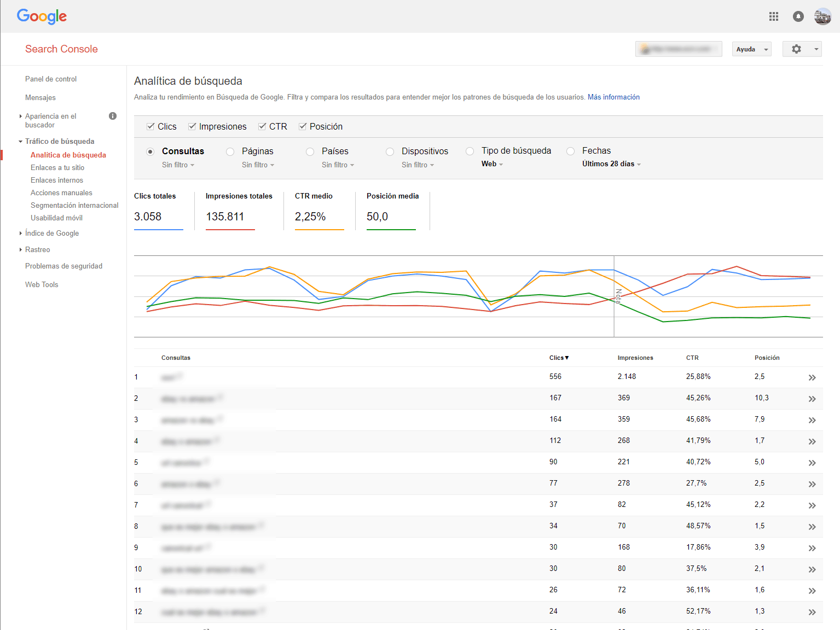Open details arrow for query row 1
This screenshot has height=630, width=840.
pos(812,377)
